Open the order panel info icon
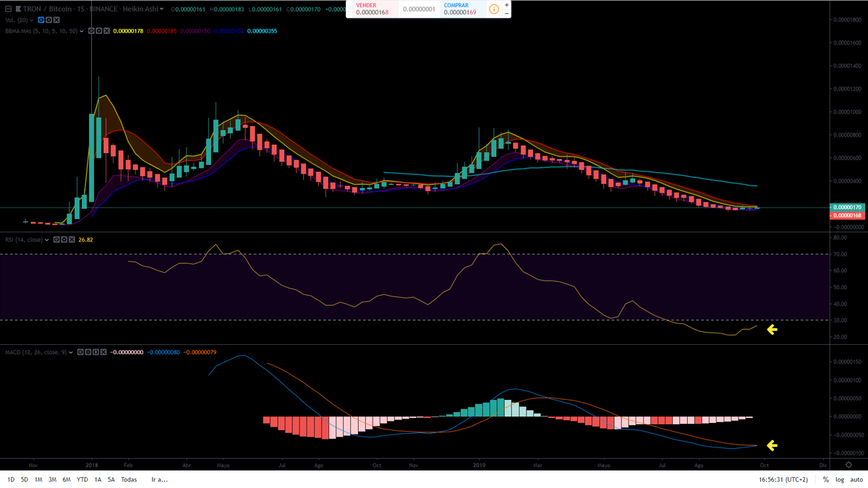The width and height of the screenshot is (868, 488). pos(494,9)
